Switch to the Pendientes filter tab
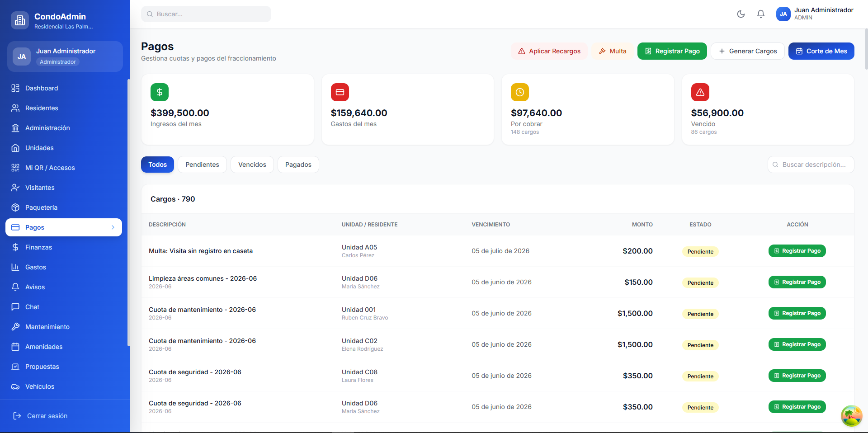This screenshot has height=433, width=868. (x=202, y=165)
